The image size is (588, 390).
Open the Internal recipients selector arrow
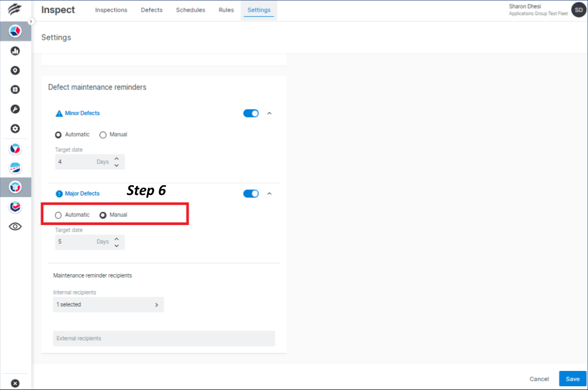pos(156,305)
